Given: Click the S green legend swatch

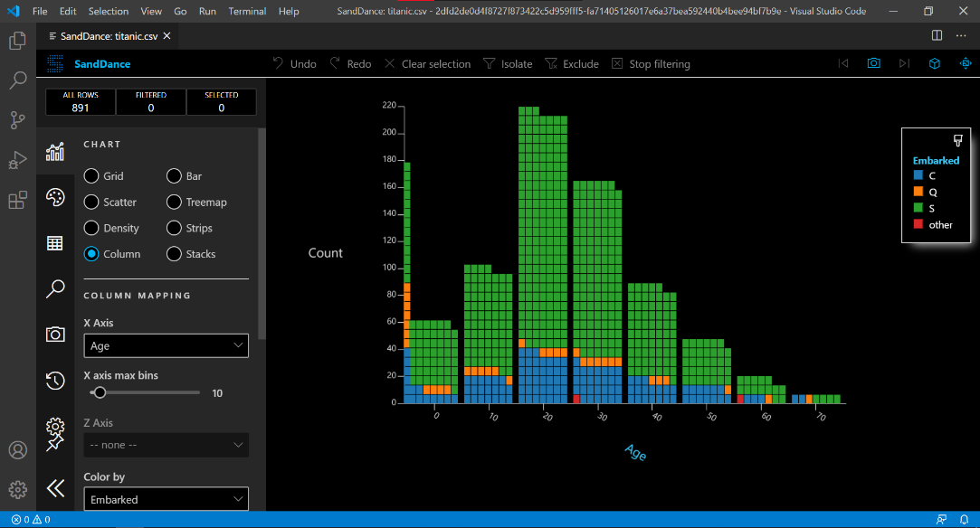Looking at the screenshot, I should [x=918, y=208].
